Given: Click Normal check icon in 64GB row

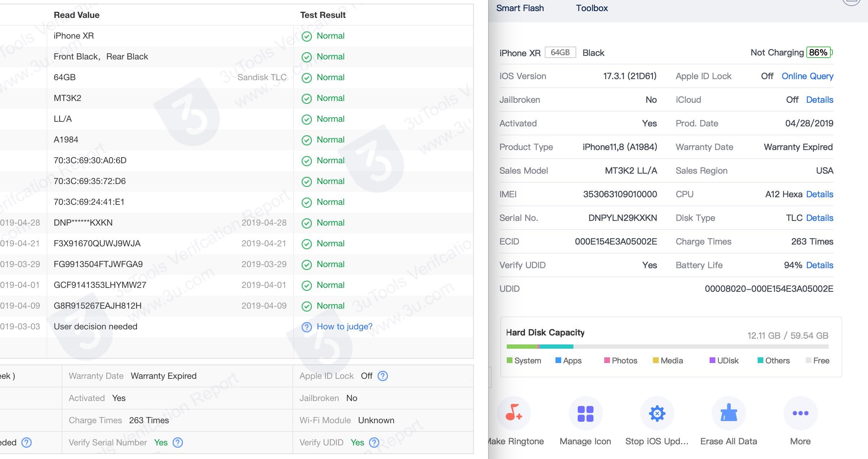Looking at the screenshot, I should 306,78.
